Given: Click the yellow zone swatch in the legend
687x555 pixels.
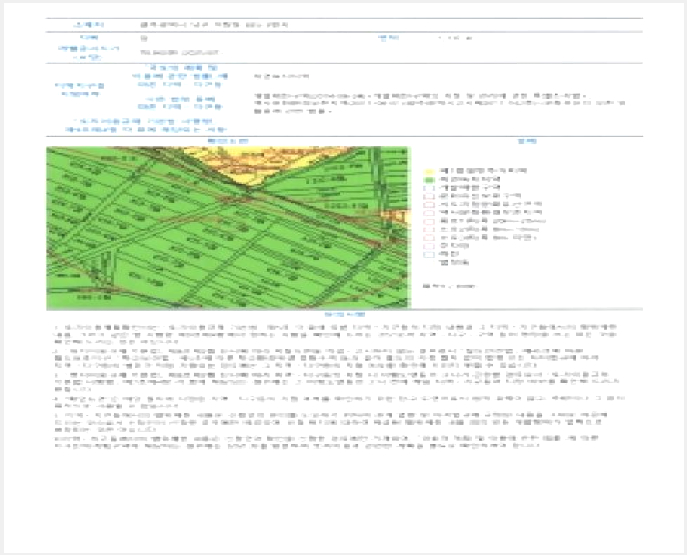Looking at the screenshot, I should (x=429, y=171).
